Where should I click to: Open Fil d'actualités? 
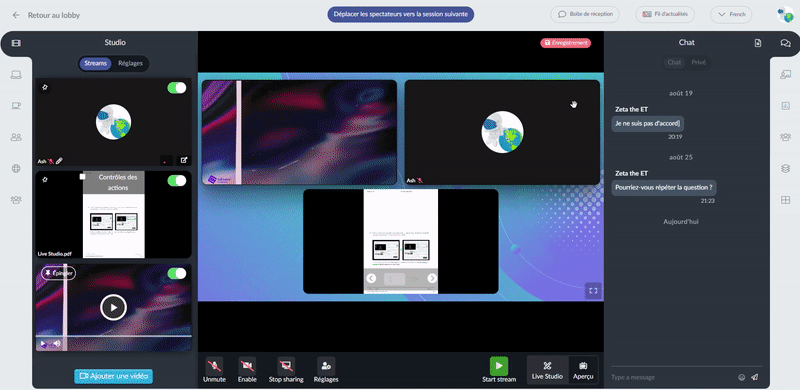tap(665, 14)
